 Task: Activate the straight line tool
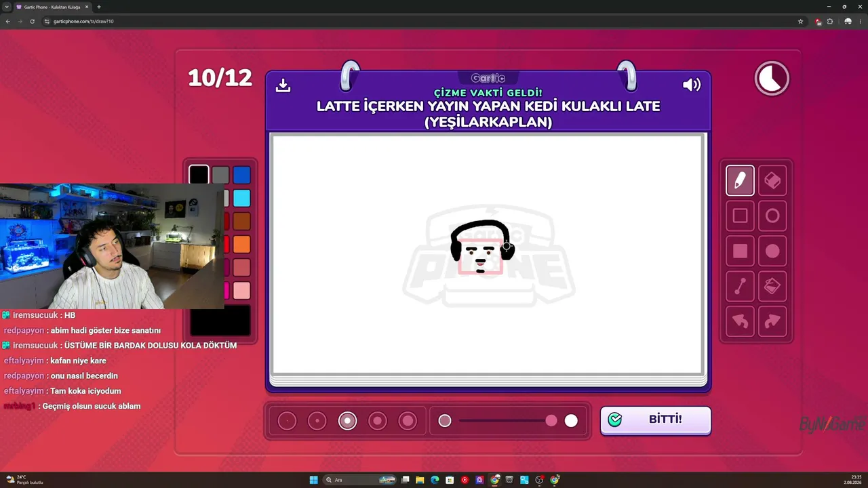pos(740,287)
